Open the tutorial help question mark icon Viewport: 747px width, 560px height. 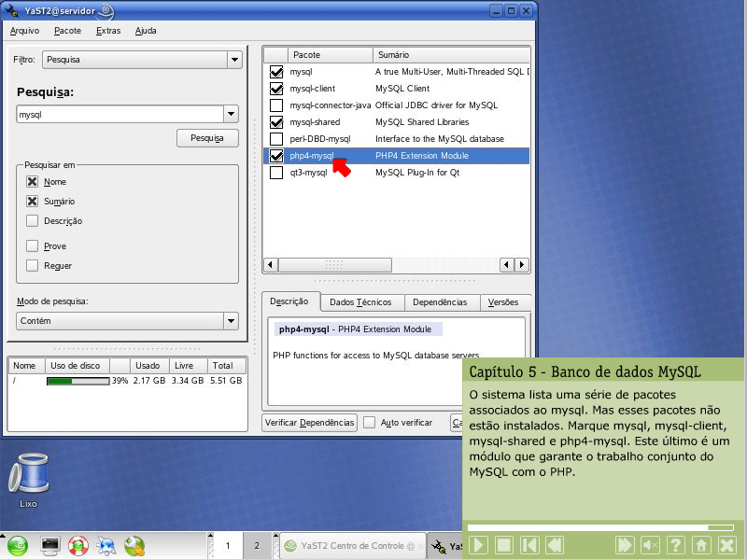676,545
